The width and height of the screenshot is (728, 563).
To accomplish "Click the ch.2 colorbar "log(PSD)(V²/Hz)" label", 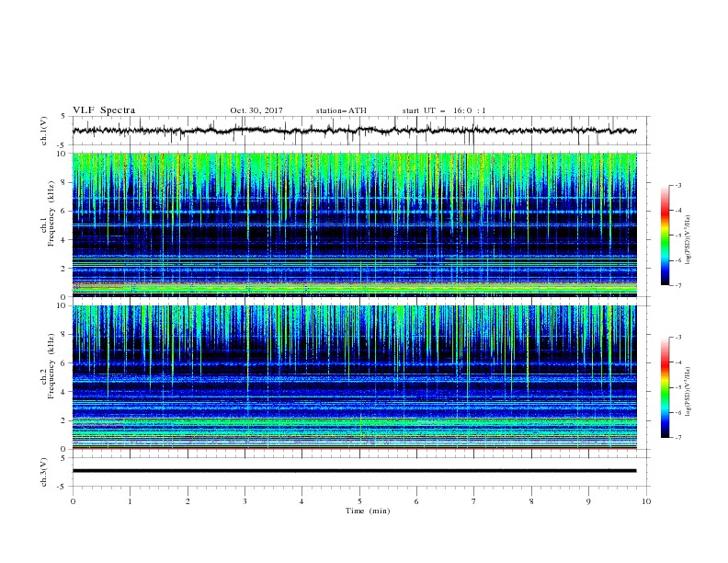I will (688, 392).
